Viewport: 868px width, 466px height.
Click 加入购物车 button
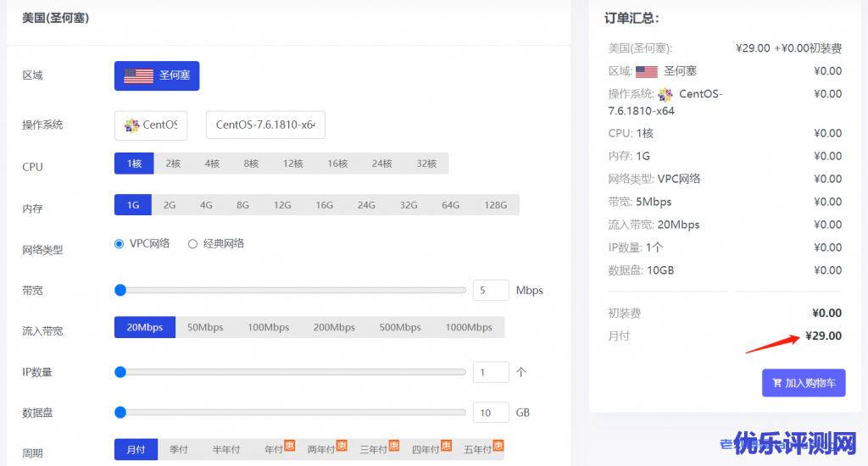(803, 383)
